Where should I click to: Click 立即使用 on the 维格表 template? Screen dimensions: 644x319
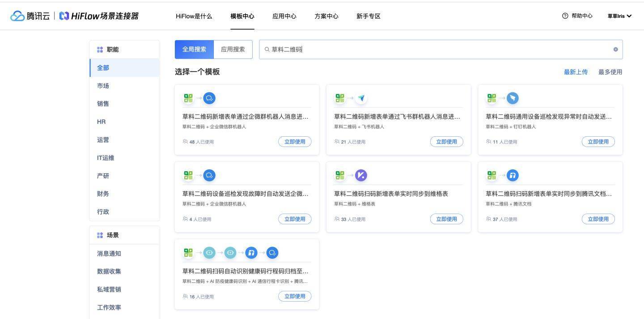[446, 219]
